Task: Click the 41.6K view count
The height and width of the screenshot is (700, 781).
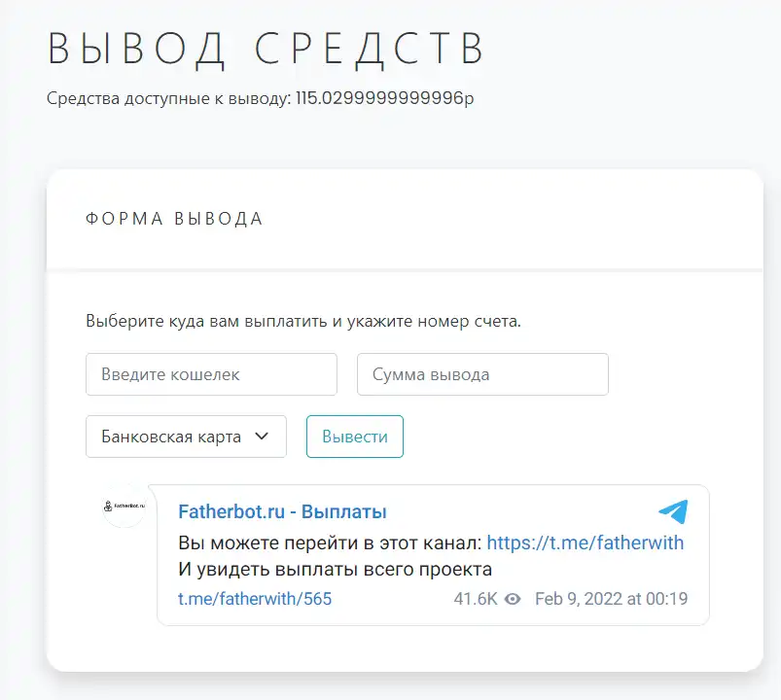Action: pyautogui.click(x=476, y=599)
